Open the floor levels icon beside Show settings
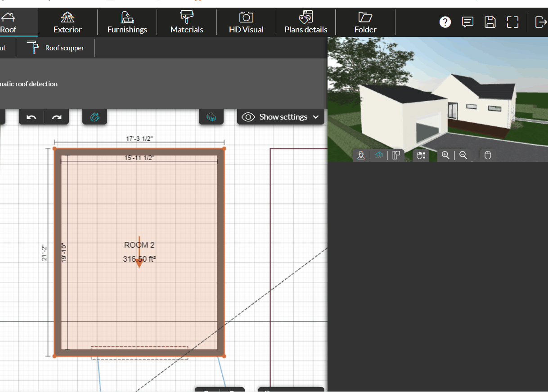 pyautogui.click(x=211, y=116)
